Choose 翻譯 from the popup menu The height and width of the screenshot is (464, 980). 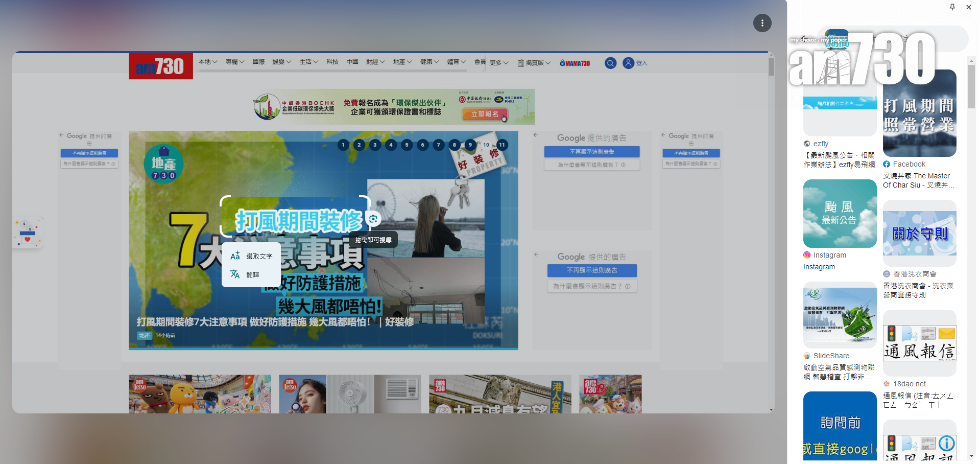(x=245, y=274)
